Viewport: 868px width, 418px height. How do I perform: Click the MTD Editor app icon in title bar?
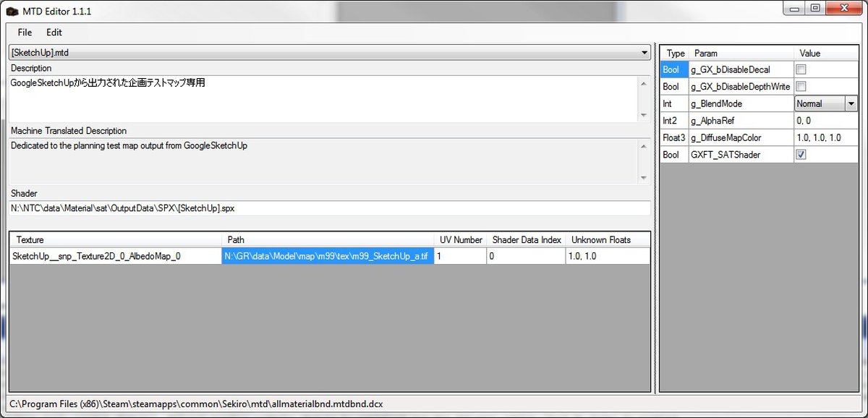[12, 12]
